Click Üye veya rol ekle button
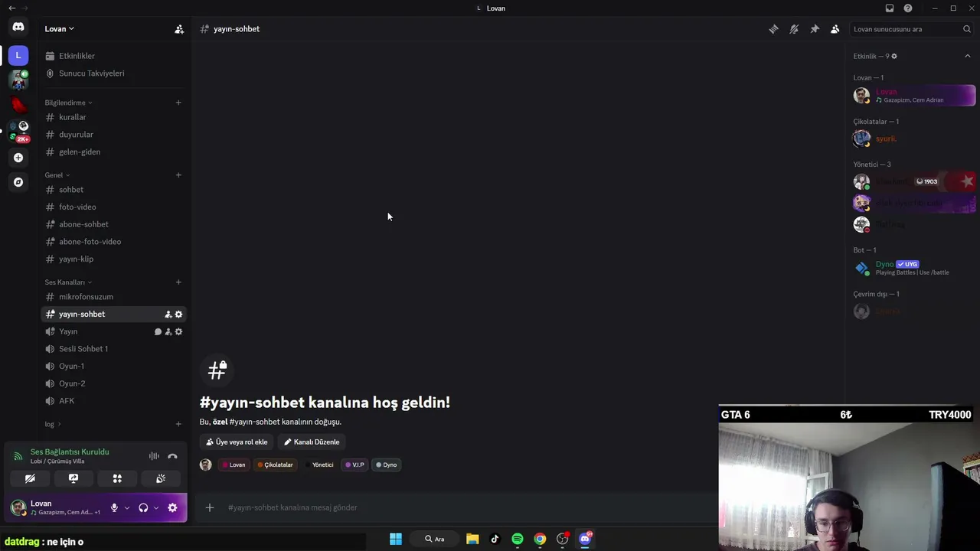The width and height of the screenshot is (980, 551). click(237, 442)
